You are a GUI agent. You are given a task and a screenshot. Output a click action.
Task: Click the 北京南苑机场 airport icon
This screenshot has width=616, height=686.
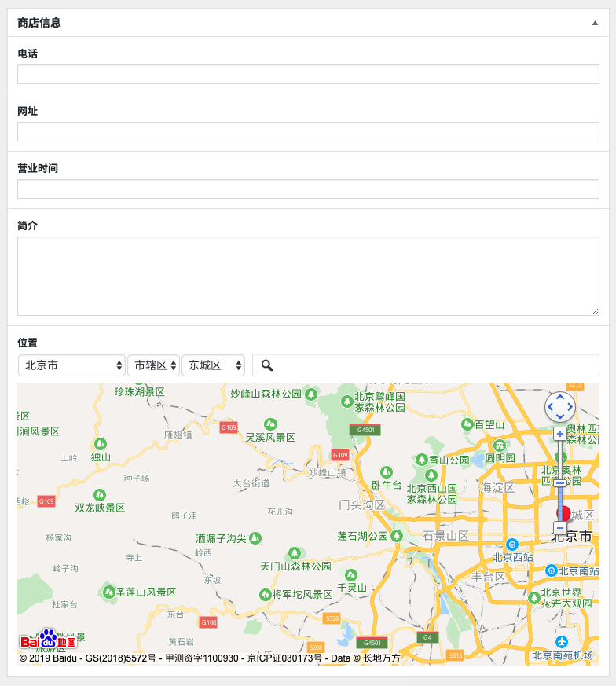tap(562, 642)
